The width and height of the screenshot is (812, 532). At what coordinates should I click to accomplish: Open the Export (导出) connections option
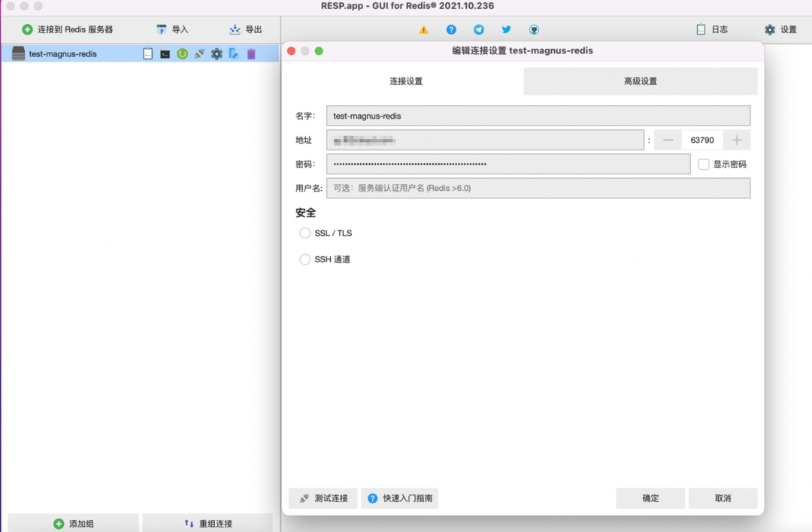tap(245, 29)
